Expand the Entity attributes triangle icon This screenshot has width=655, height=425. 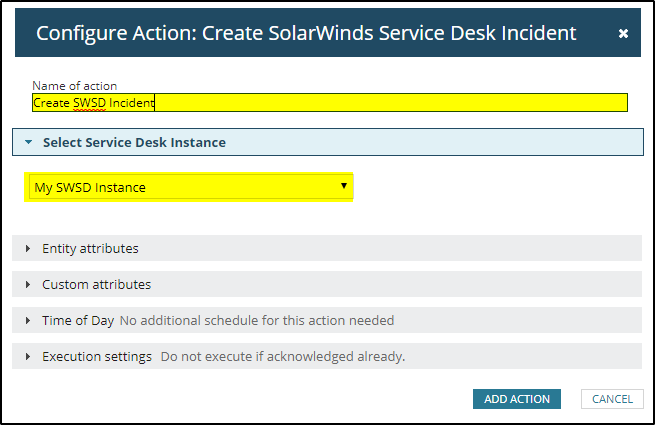28,249
